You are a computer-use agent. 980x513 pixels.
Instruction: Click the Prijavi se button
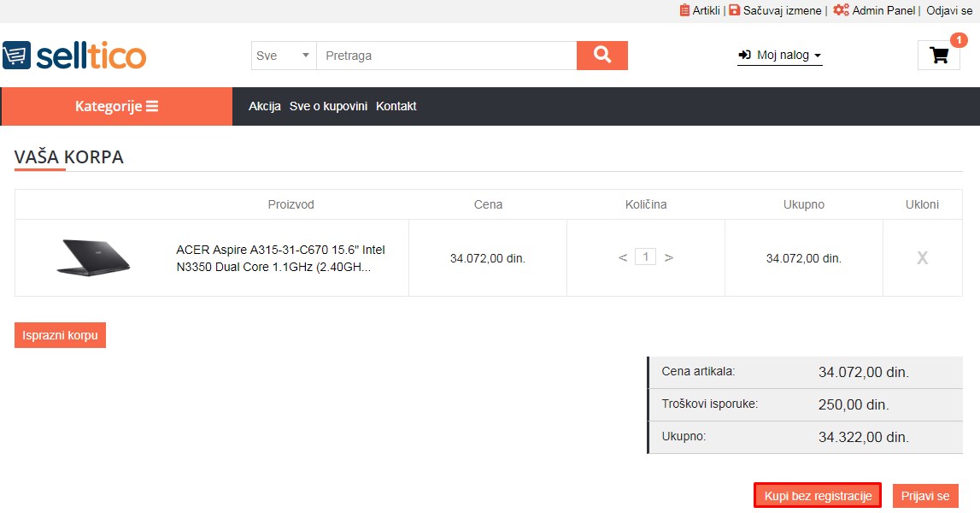tap(925, 496)
